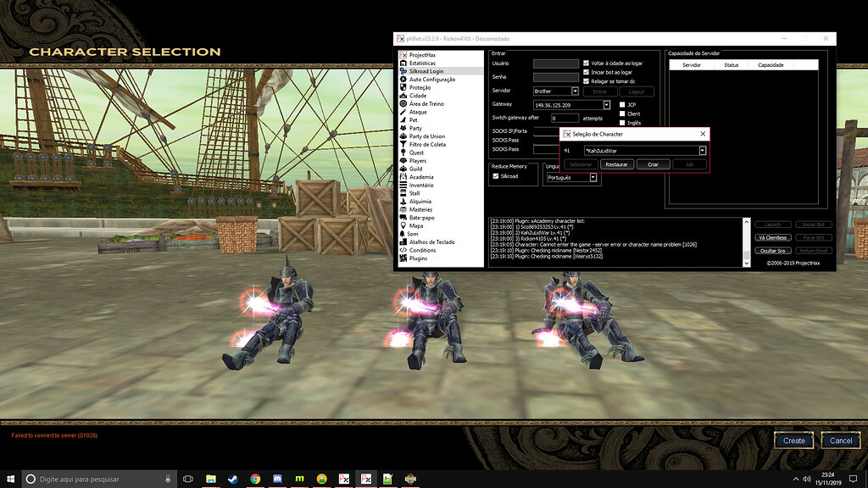Switch to the Party section
Image resolution: width=868 pixels, height=488 pixels.
tap(415, 129)
